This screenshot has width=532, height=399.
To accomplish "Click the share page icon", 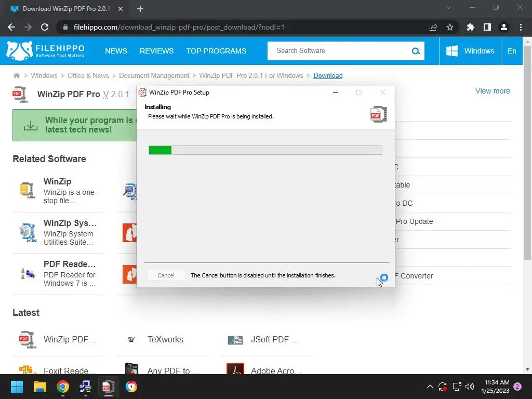I will point(433,27).
